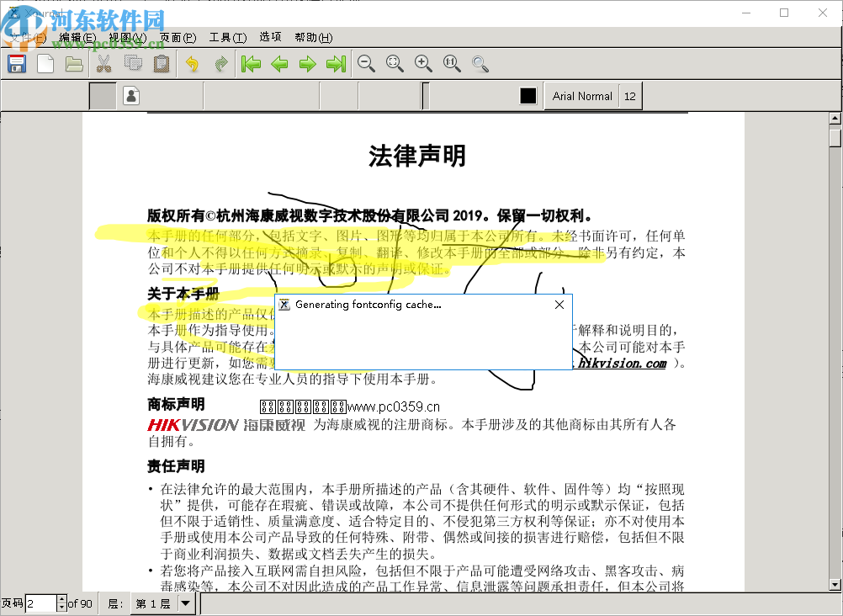The width and height of the screenshot is (843, 616).
Task: Open the 页面(P) menu
Action: point(179,37)
